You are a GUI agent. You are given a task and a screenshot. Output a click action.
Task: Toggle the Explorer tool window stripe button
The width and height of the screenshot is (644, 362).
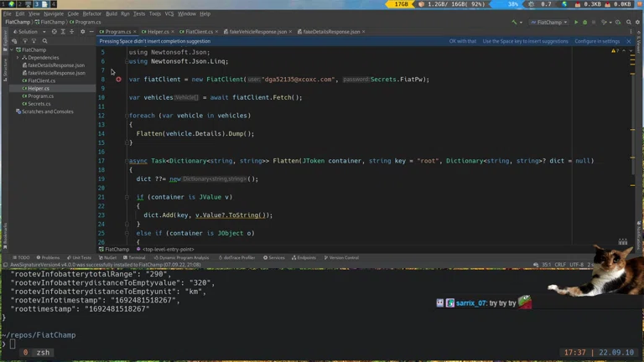[x=4, y=39]
